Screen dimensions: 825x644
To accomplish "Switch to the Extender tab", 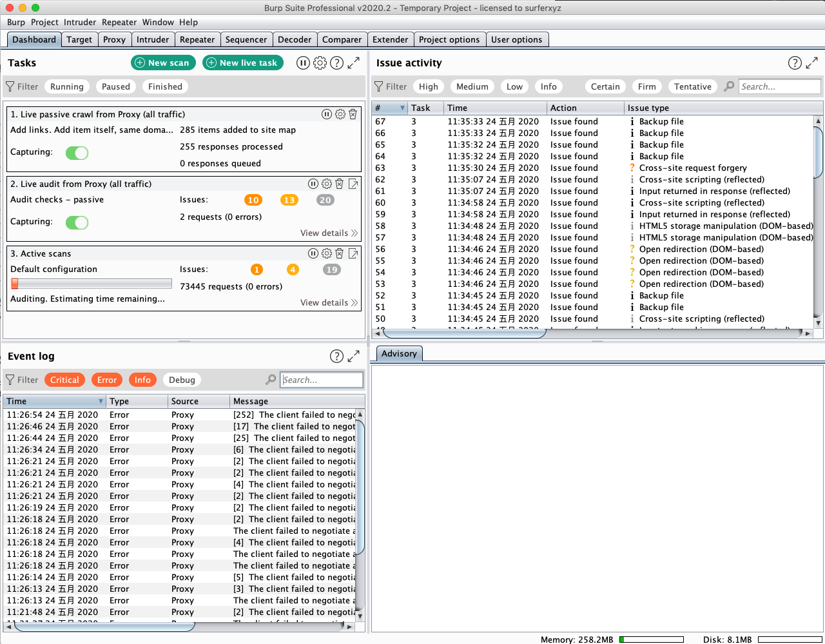I will coord(391,39).
